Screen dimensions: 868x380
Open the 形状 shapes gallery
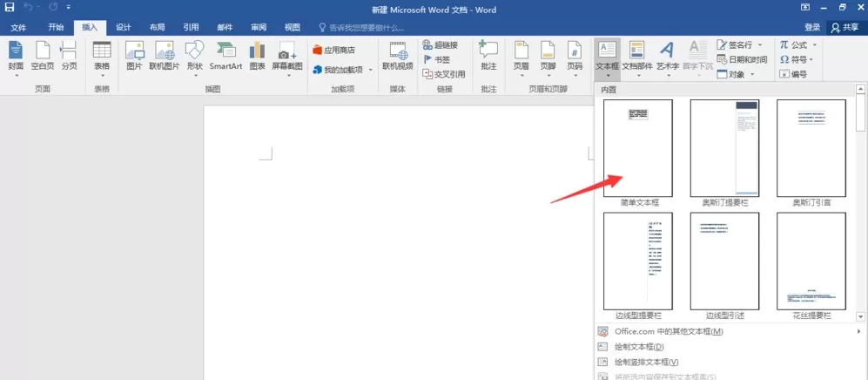(195, 58)
